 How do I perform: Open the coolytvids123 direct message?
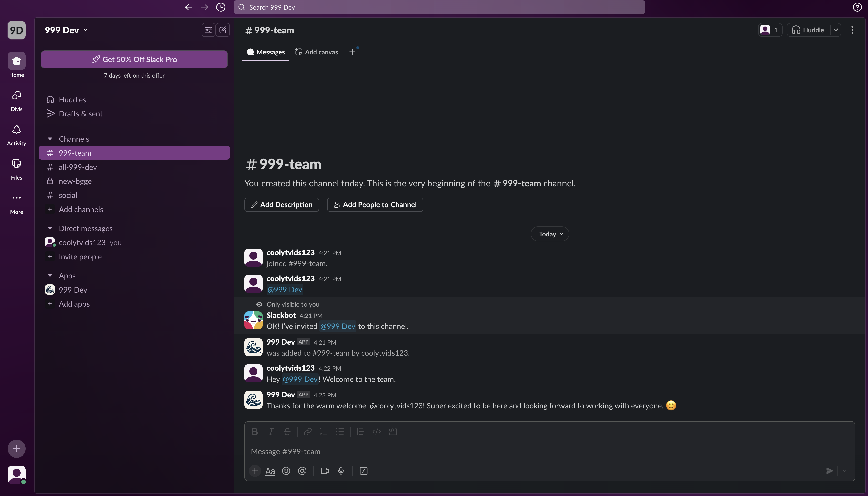pos(134,242)
